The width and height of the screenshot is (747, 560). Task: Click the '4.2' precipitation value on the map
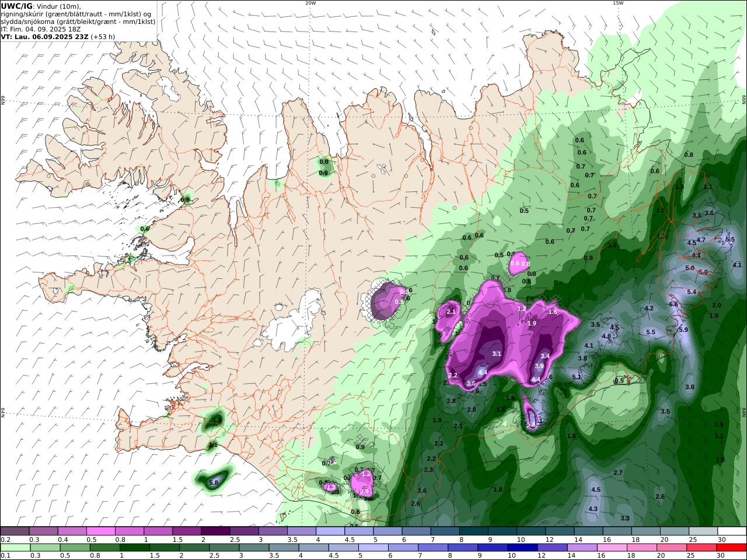click(648, 308)
